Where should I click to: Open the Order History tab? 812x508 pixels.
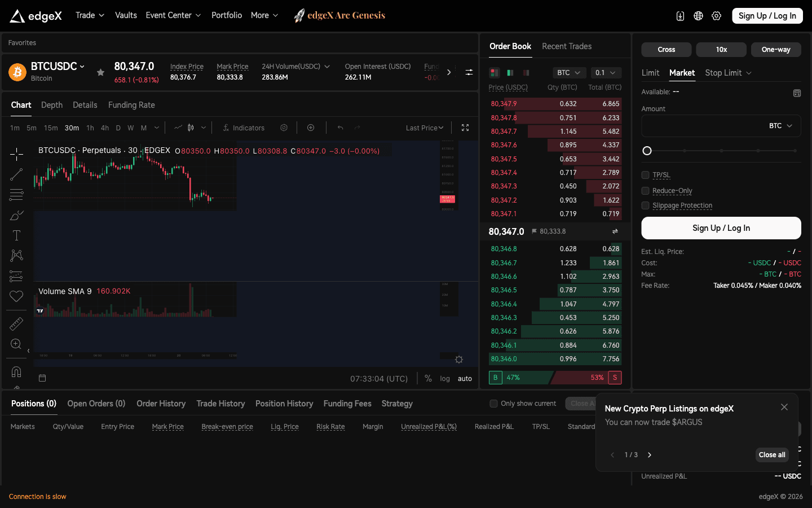pos(161,404)
